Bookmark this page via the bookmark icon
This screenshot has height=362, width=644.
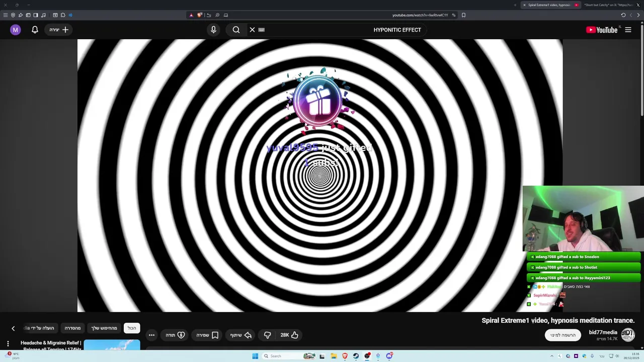pos(463,15)
